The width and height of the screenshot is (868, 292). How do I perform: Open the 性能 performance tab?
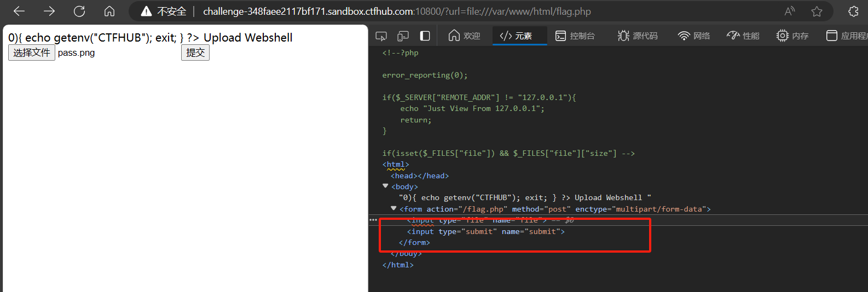pyautogui.click(x=743, y=36)
